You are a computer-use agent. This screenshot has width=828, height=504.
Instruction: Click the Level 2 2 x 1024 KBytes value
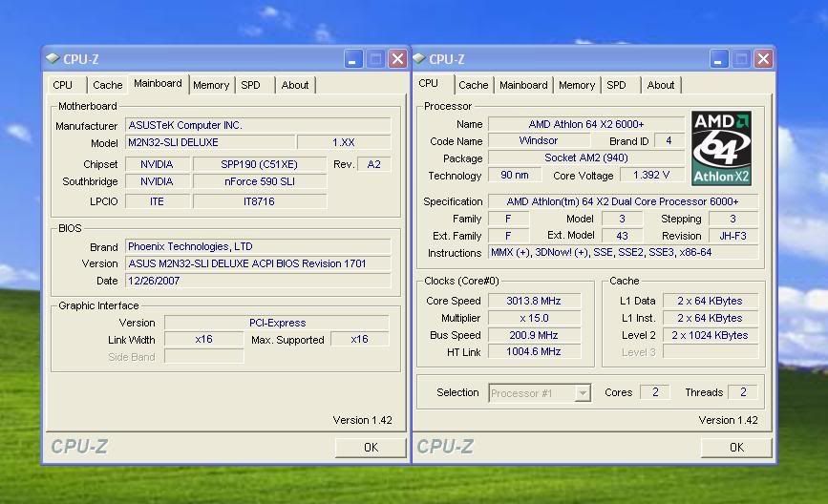click(711, 335)
